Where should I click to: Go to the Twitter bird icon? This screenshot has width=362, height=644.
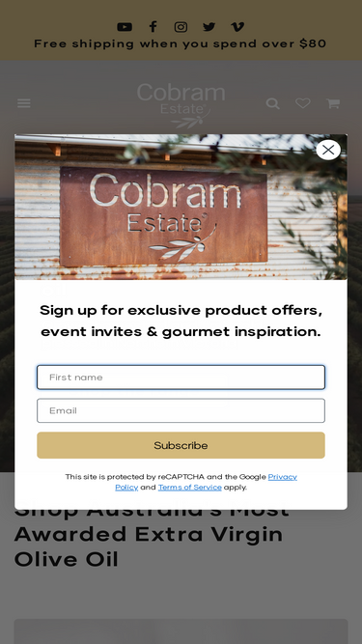(209, 27)
